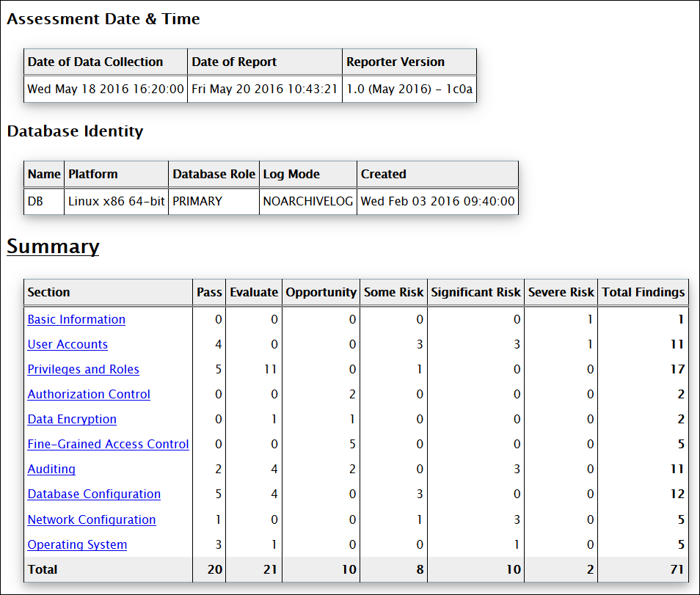This screenshot has height=595, width=700.
Task: Select the Severe Risk column header
Action: point(561,292)
